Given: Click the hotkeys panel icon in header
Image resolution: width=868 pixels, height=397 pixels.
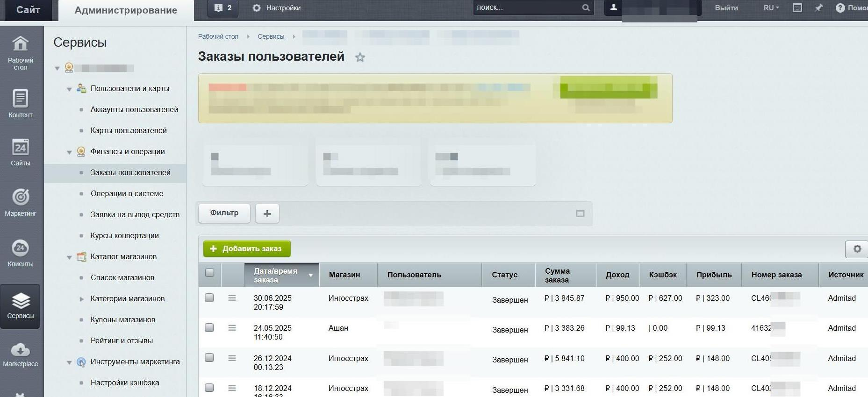Looking at the screenshot, I should click(x=797, y=8).
